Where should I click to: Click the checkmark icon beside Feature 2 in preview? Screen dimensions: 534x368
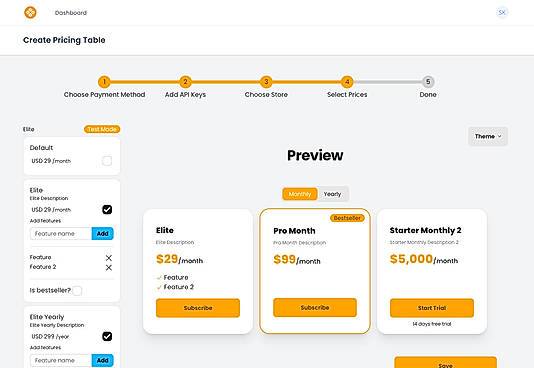pyautogui.click(x=159, y=287)
